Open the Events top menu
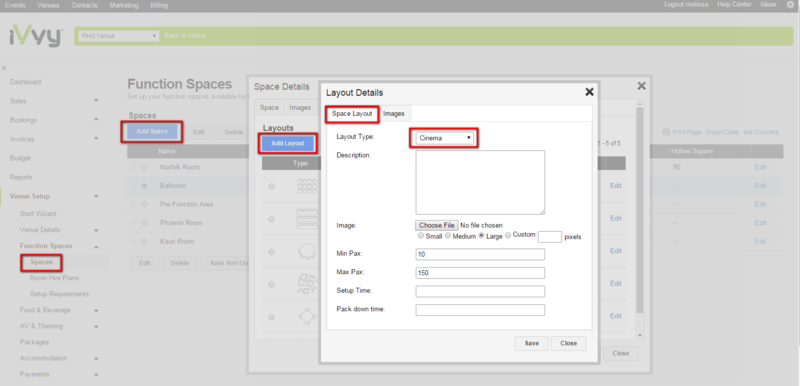 [x=14, y=5]
